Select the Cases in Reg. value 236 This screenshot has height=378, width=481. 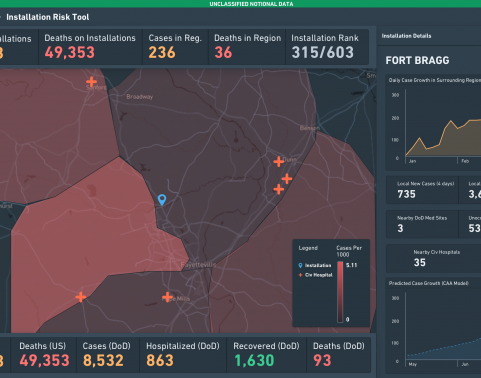point(162,53)
